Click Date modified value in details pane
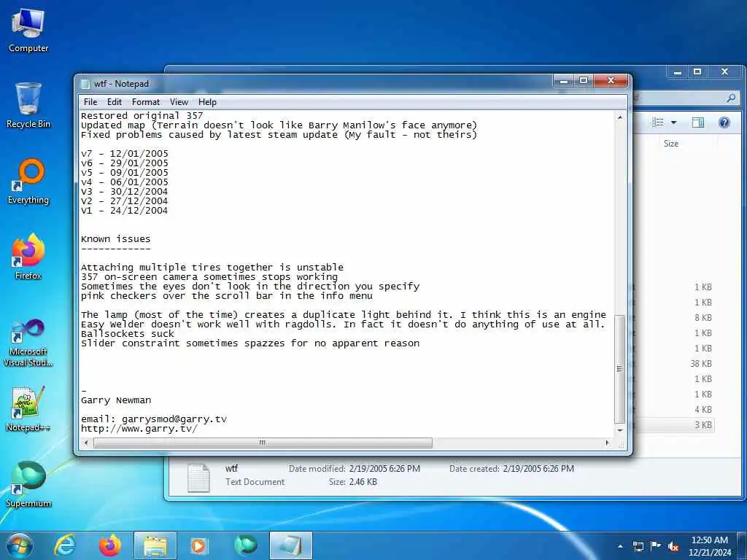The width and height of the screenshot is (747, 560). point(384,469)
